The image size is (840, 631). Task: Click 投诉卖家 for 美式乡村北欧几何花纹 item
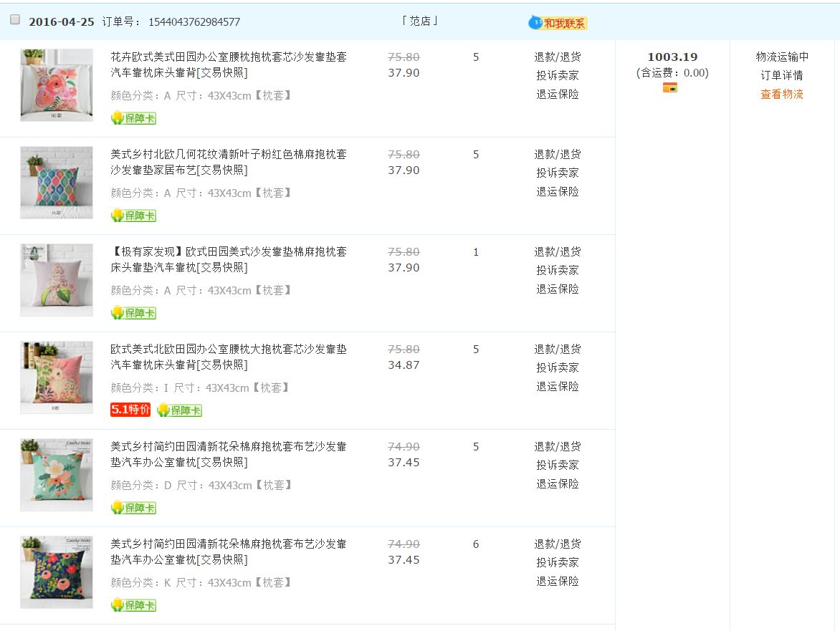coord(558,173)
